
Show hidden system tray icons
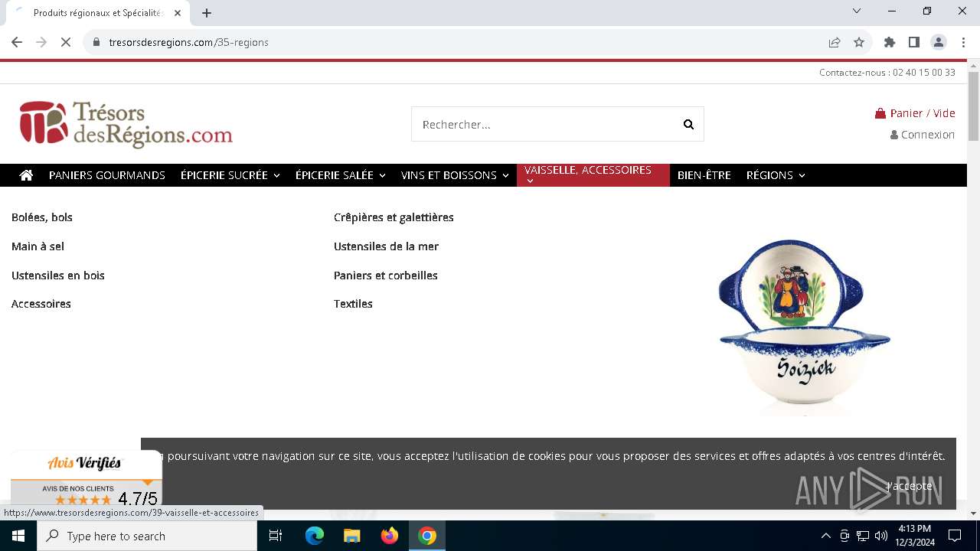pyautogui.click(x=825, y=536)
